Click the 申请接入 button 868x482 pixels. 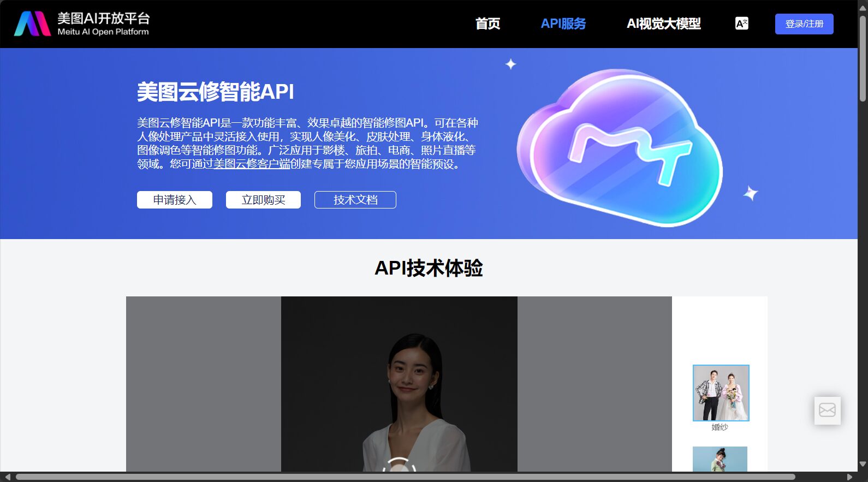175,200
